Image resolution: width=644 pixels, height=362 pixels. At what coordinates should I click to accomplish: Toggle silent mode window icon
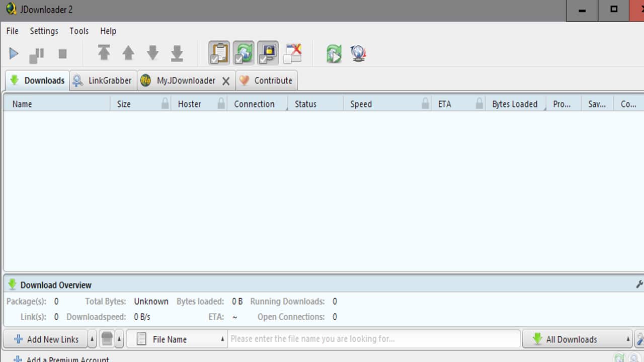tap(292, 53)
